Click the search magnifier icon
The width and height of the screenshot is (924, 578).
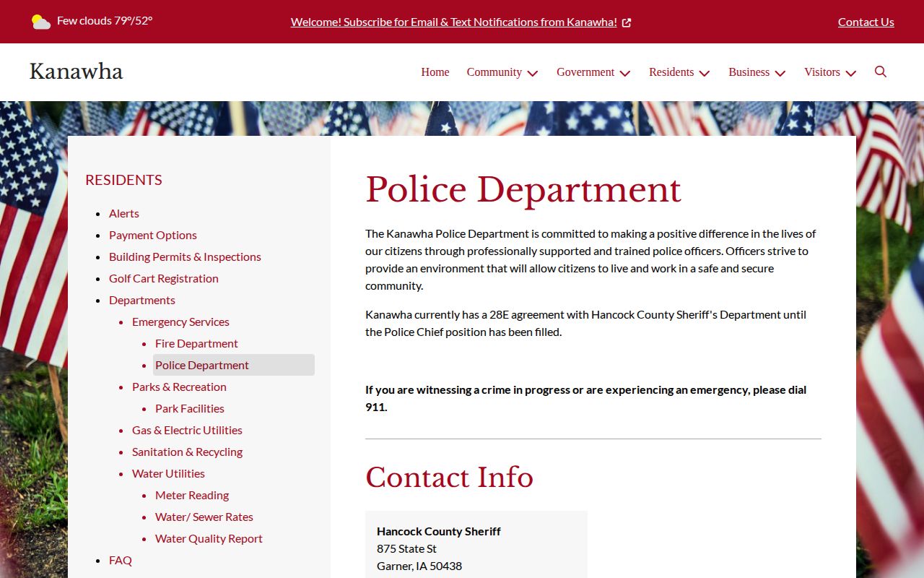880,72
